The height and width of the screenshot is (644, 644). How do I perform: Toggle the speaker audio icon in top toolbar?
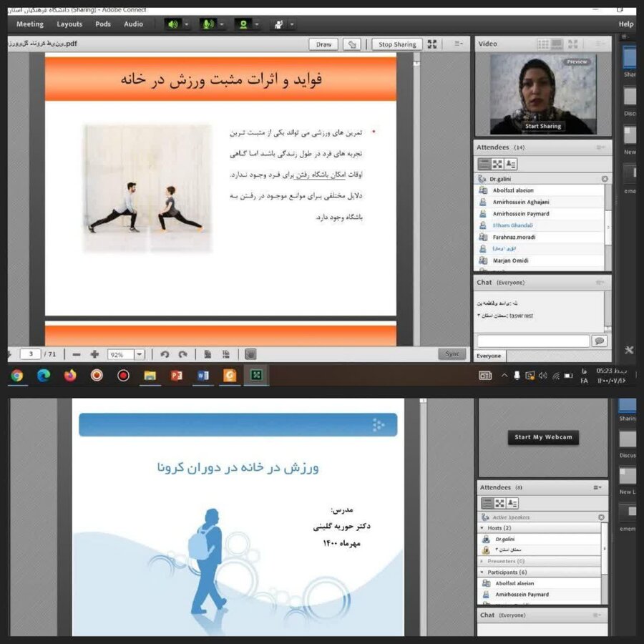pos(172,24)
